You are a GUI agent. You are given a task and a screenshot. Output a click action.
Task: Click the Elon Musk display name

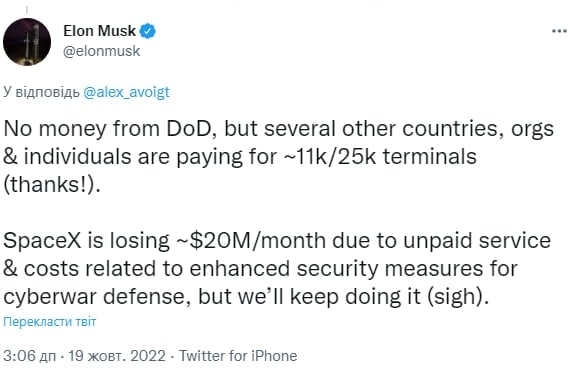(x=99, y=31)
